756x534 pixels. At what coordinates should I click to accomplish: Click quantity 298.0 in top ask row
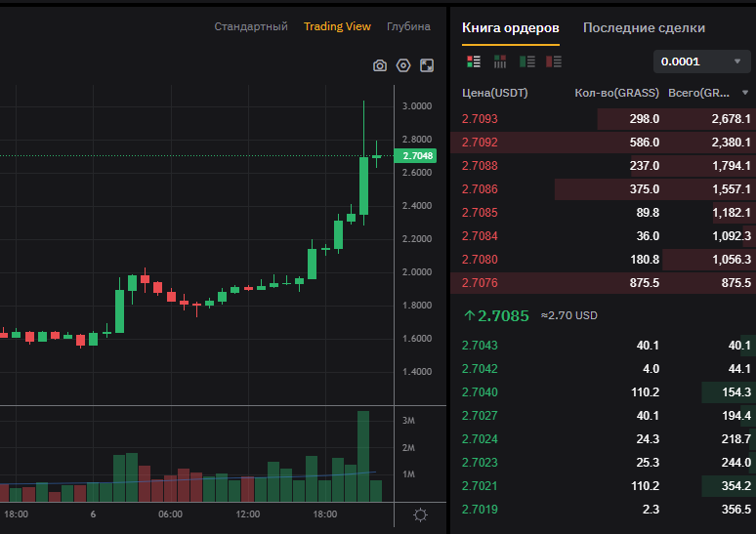coord(644,119)
